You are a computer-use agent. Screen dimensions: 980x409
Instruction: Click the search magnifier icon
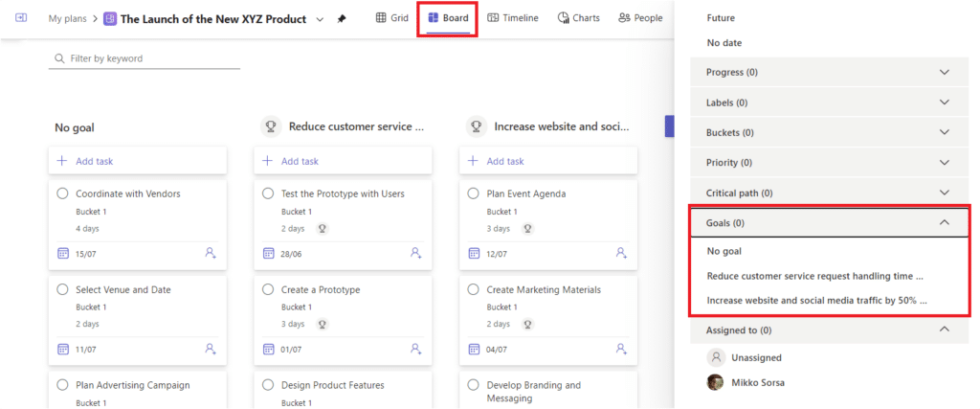click(60, 58)
